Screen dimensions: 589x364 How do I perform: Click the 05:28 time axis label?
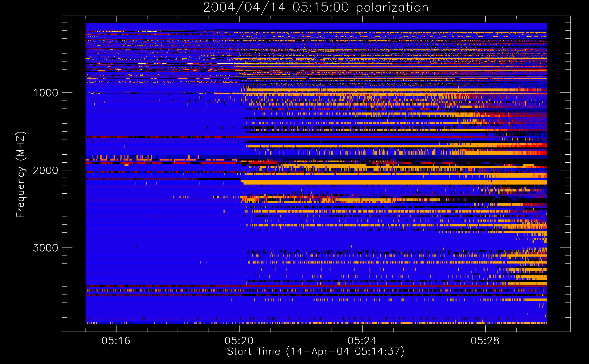coord(485,341)
